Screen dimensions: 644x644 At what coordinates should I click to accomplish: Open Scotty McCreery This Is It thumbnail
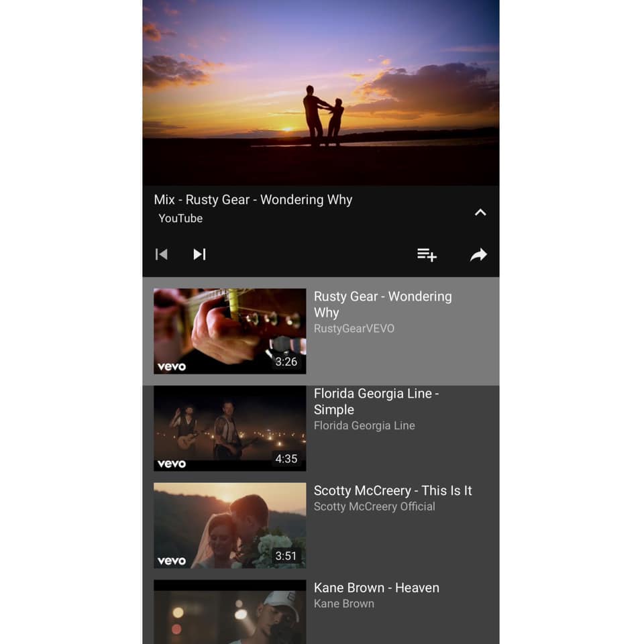click(229, 525)
